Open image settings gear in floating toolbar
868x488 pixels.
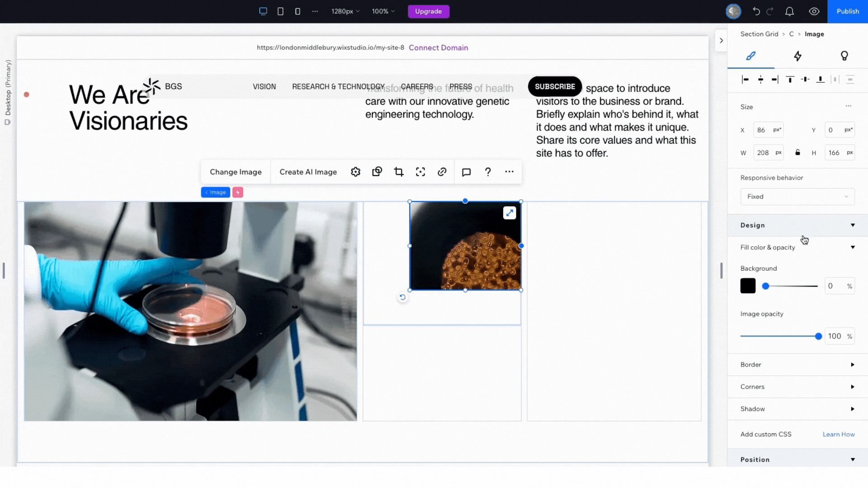(x=356, y=172)
